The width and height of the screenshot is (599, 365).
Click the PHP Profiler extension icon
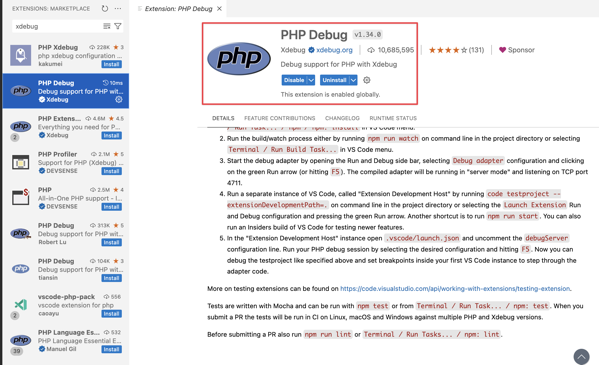(21, 162)
